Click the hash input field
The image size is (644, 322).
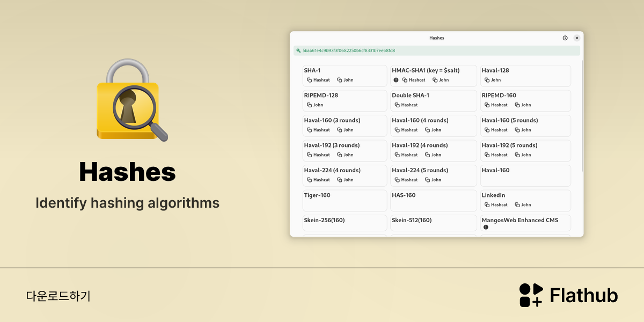[x=437, y=50]
